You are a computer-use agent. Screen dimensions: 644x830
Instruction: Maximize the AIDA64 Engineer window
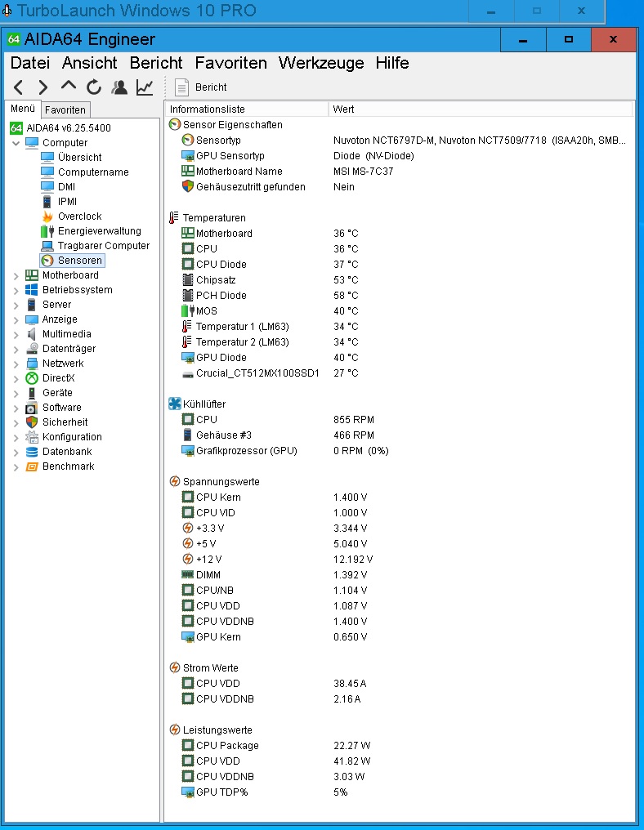pos(569,40)
